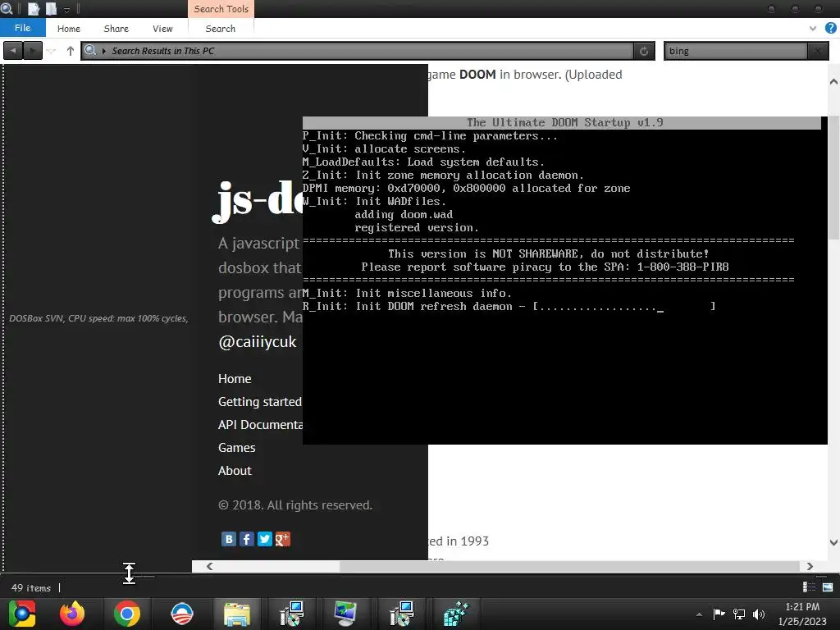This screenshot has width=840, height=630.
Task: Open File Explorer from the taskbar
Action: tap(237, 614)
